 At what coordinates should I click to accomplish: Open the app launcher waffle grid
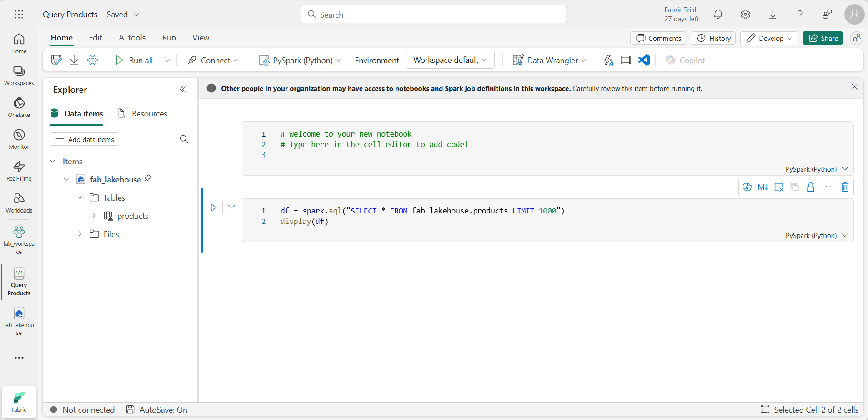pos(19,15)
